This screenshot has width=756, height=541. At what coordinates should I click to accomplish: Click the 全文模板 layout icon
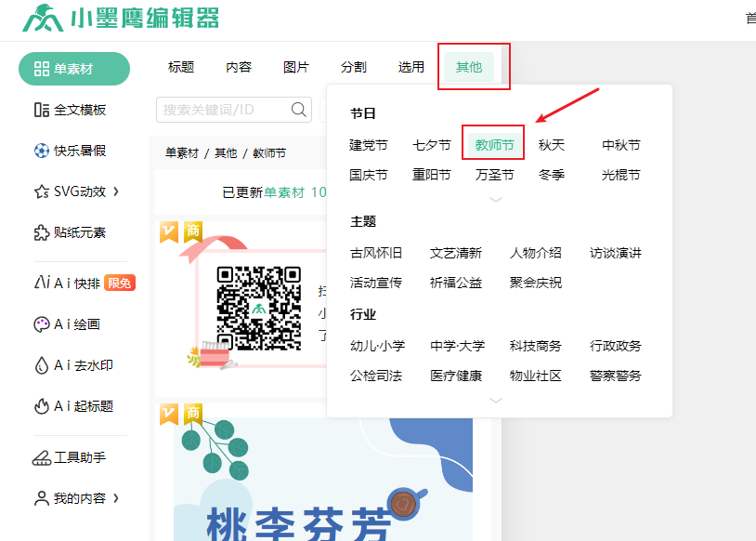(42, 110)
